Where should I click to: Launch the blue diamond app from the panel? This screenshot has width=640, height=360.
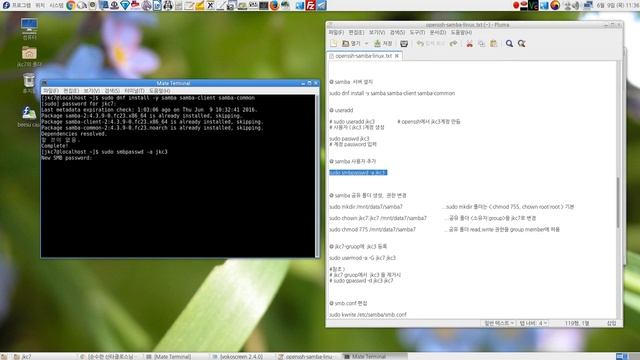click(x=125, y=5)
